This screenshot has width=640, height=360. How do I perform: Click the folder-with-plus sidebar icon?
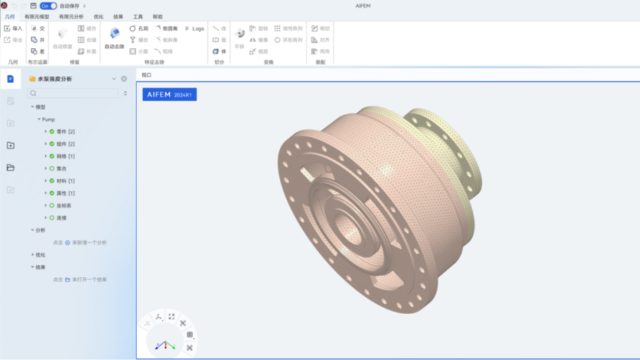(x=11, y=145)
